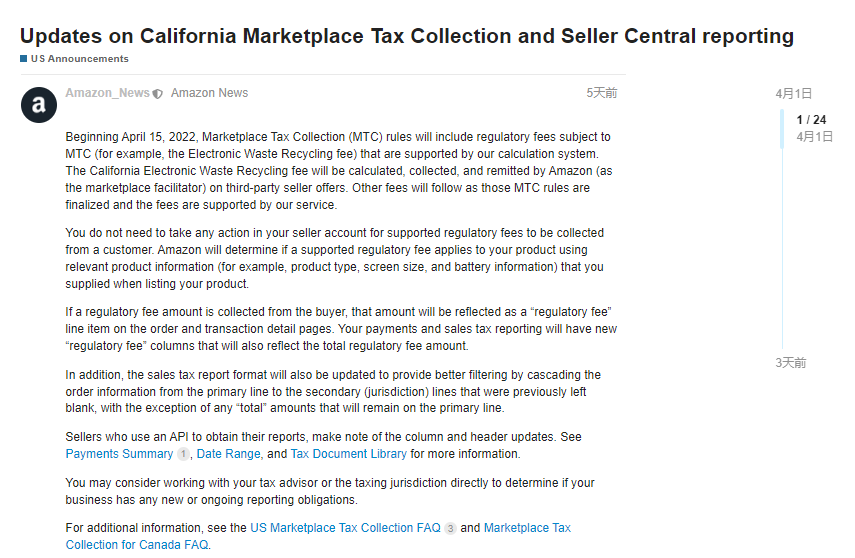Click the post date showing 5天前

601,93
